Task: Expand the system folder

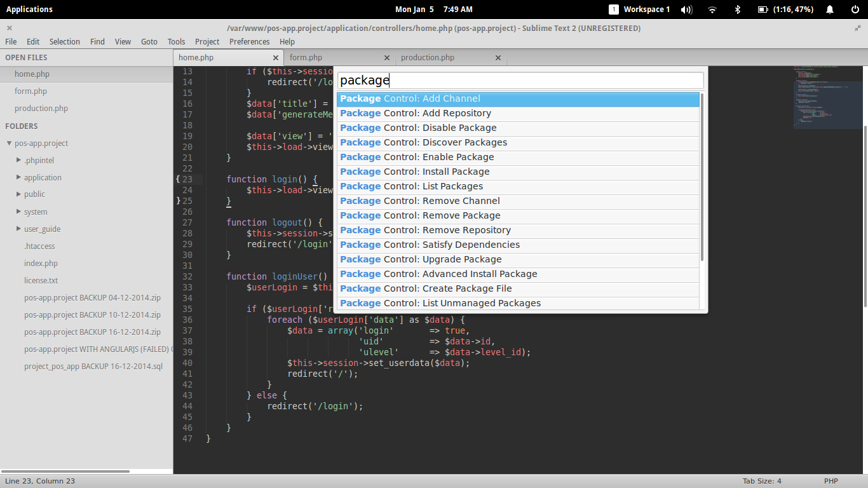Action: (18, 212)
